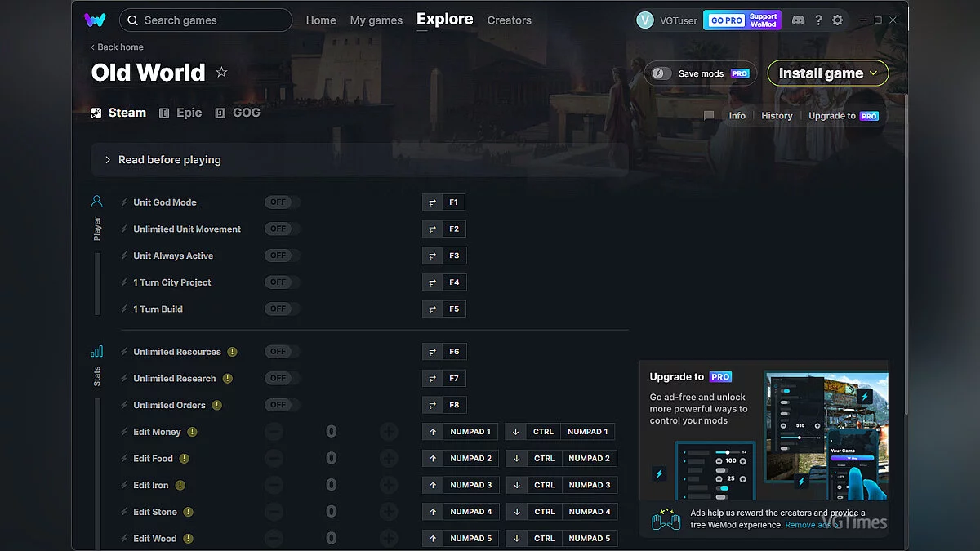Select the Steam platform icon
Screen dimensions: 980x551
pyautogui.click(x=98, y=113)
